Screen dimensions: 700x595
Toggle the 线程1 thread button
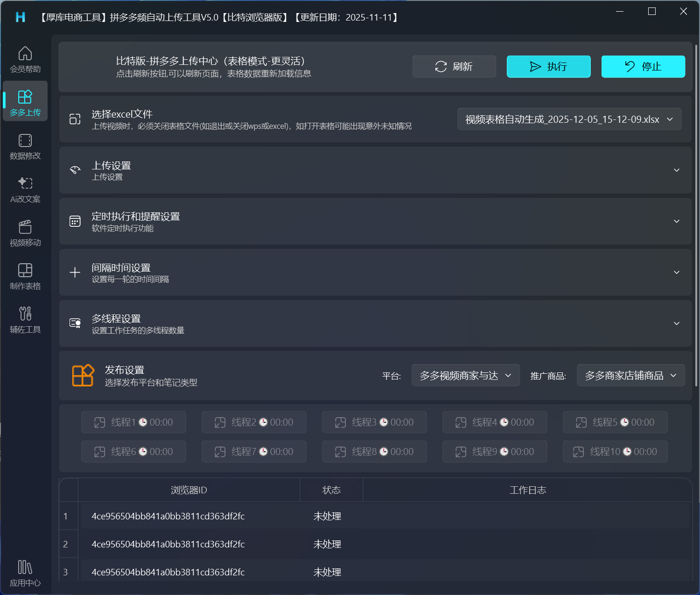pyautogui.click(x=133, y=422)
